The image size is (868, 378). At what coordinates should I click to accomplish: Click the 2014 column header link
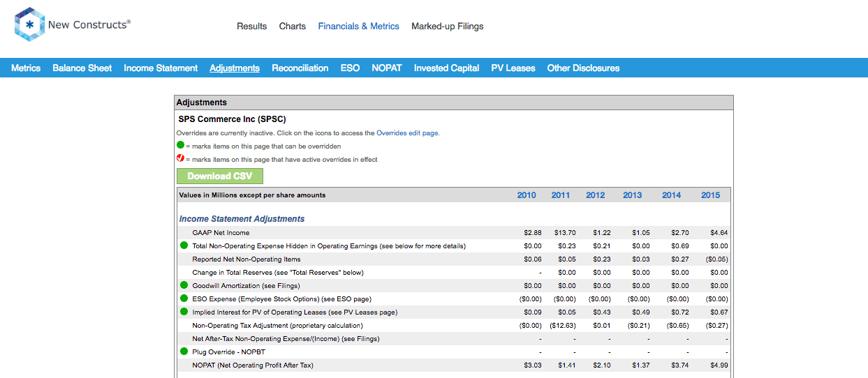tap(672, 195)
